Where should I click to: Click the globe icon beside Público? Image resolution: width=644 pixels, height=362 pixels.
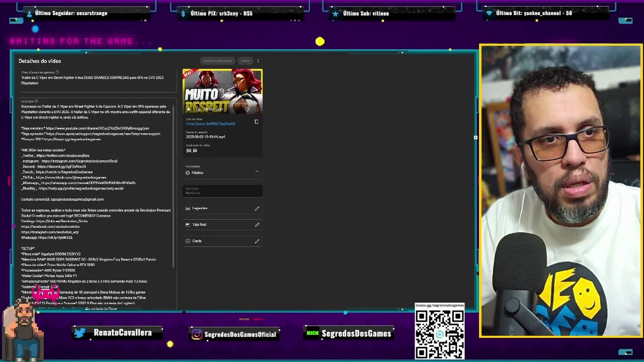[x=188, y=173]
